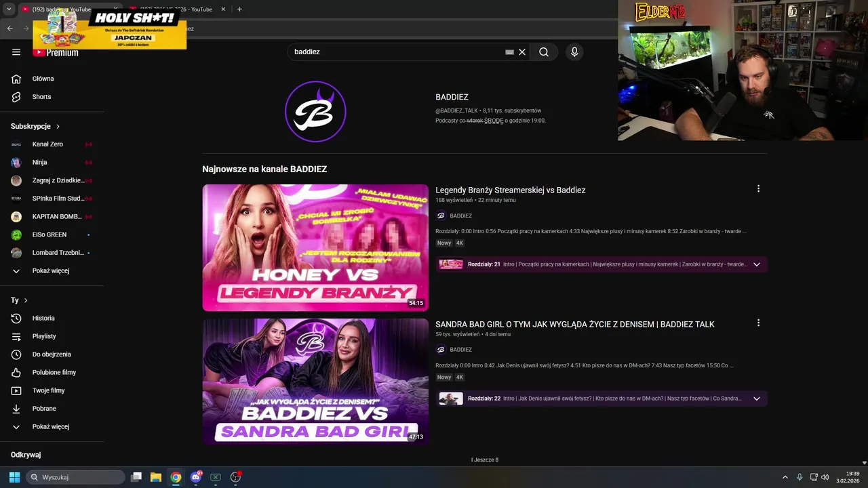Open Subskrypcje section header
Viewport: 868px width, 488px height.
pyautogui.click(x=35, y=126)
